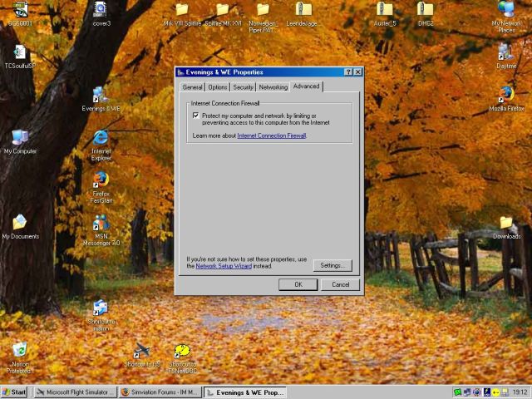This screenshot has width=532, height=399.
Task: Switch to the Networking tab
Action: tap(273, 87)
